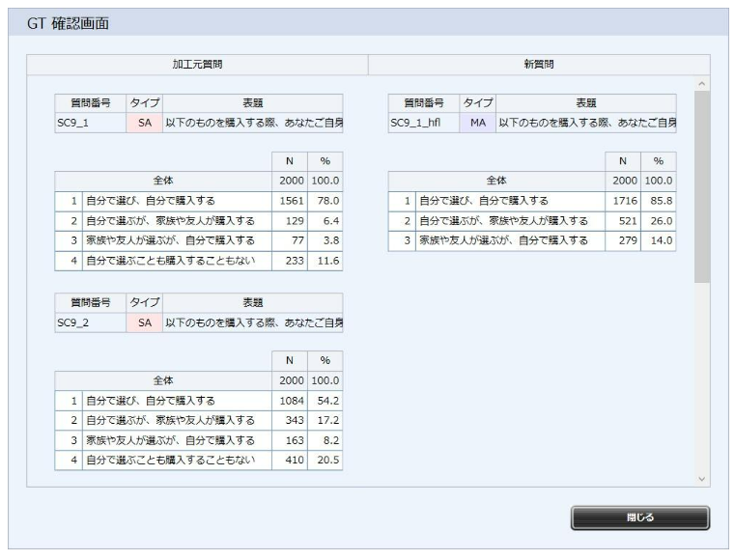The width and height of the screenshot is (735, 560).
Task: Click value 129 in SC9_1 table
Action: pyautogui.click(x=290, y=221)
